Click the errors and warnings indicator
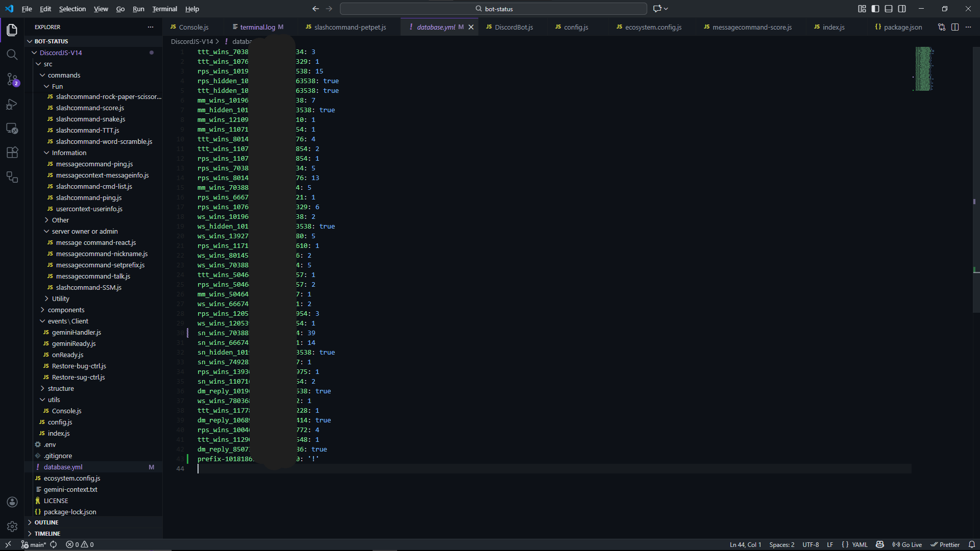The image size is (980, 551). point(80,544)
